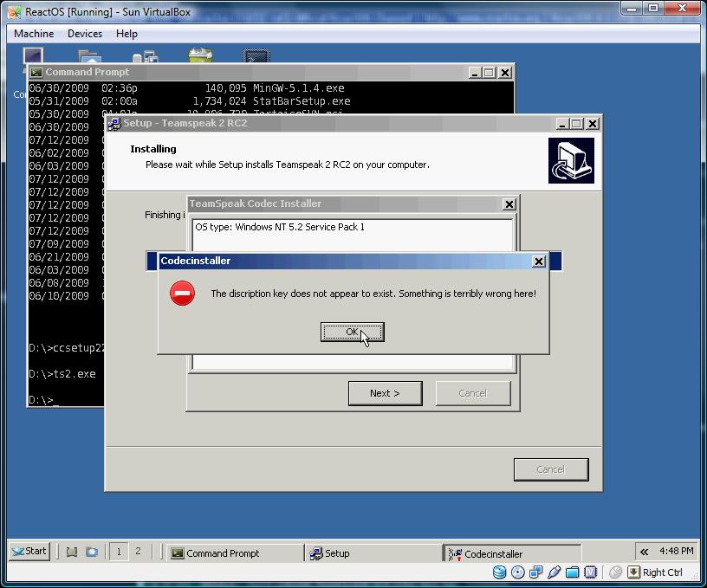Switch to virtual desktop 1
The width and height of the screenshot is (707, 588).
tap(119, 552)
